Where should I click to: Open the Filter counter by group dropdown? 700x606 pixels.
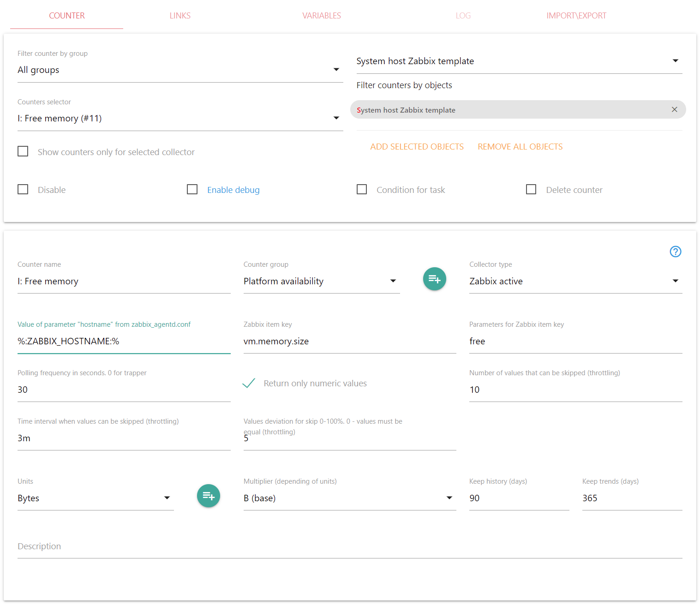pos(180,70)
